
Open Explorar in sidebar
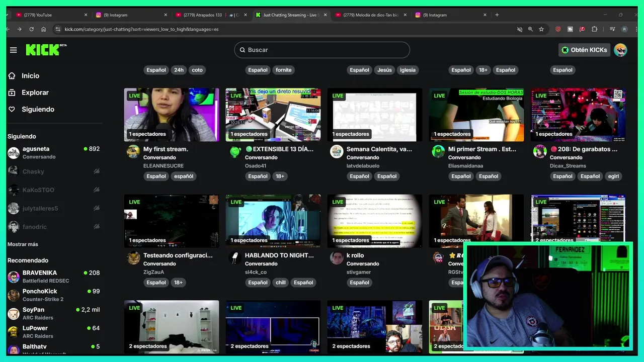35,93
